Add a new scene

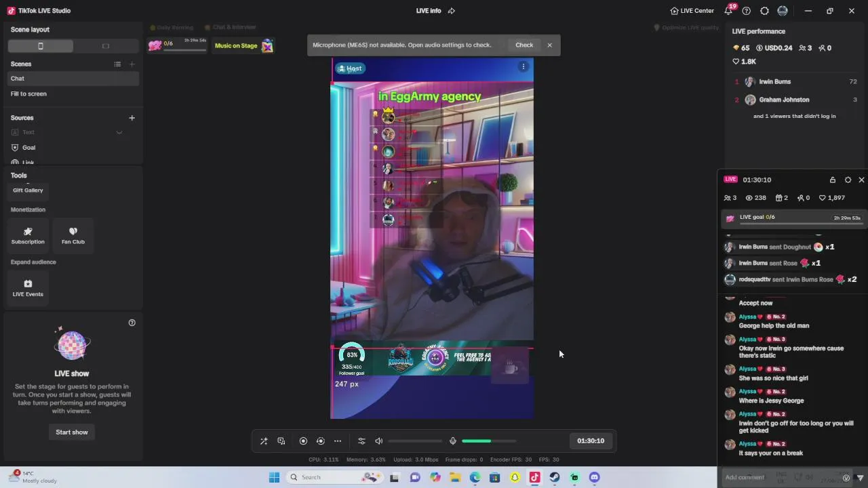click(132, 64)
